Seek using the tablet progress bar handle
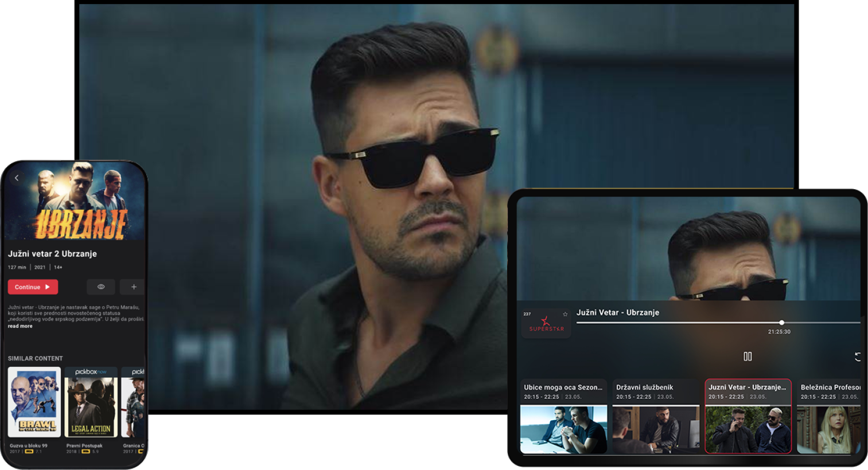 781,323
